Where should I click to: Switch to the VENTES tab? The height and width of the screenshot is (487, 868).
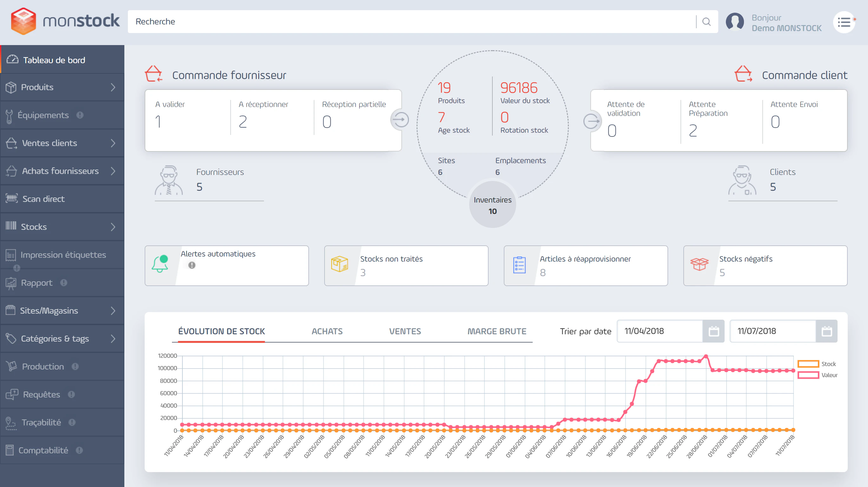pyautogui.click(x=405, y=331)
